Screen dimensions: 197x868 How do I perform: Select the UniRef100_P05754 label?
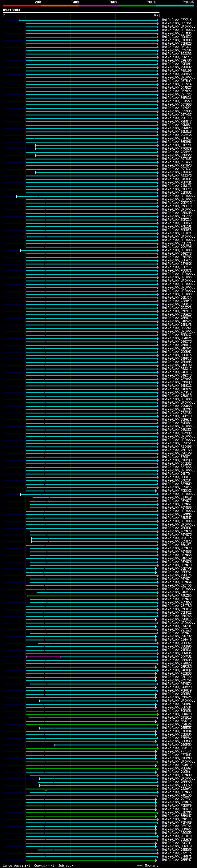click(x=176, y=680)
